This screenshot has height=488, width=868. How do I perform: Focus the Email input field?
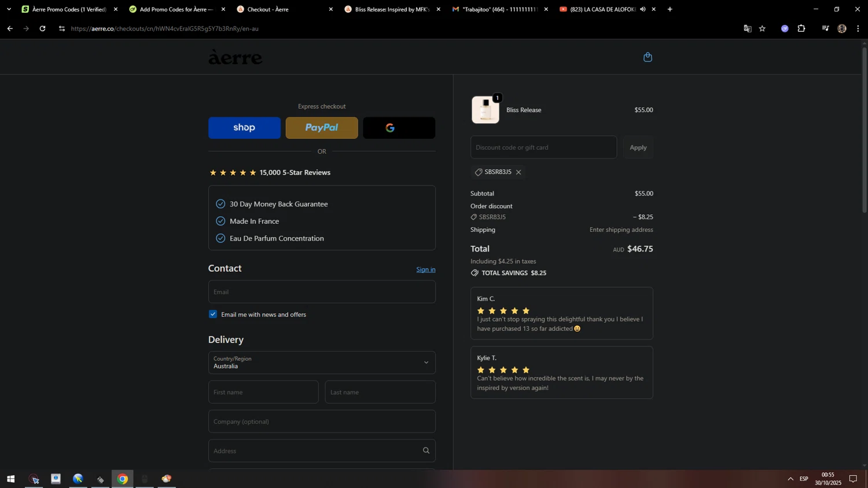[322, 292]
